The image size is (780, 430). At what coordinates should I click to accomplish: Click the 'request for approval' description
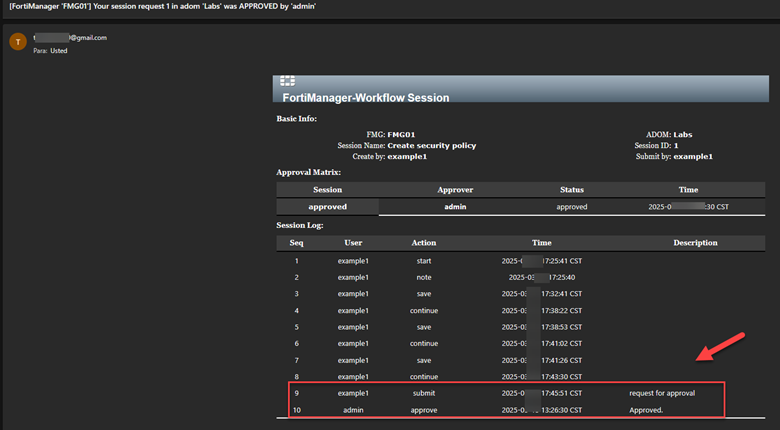coord(662,393)
